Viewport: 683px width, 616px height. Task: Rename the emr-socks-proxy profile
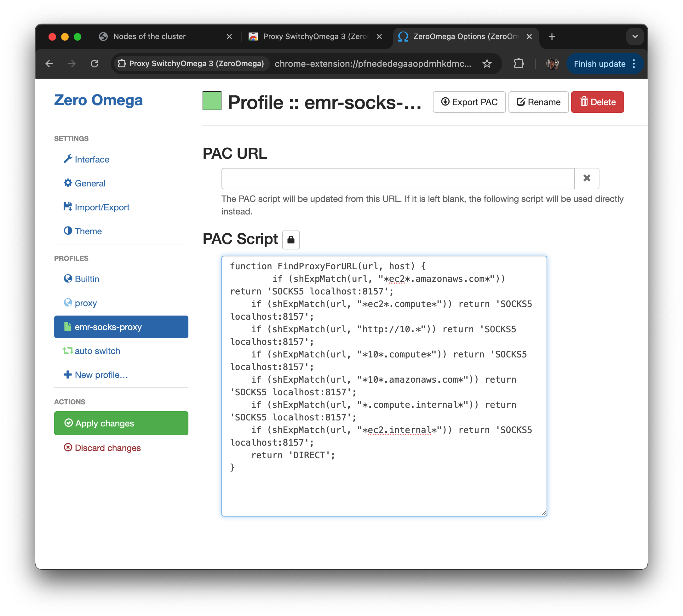coord(538,102)
